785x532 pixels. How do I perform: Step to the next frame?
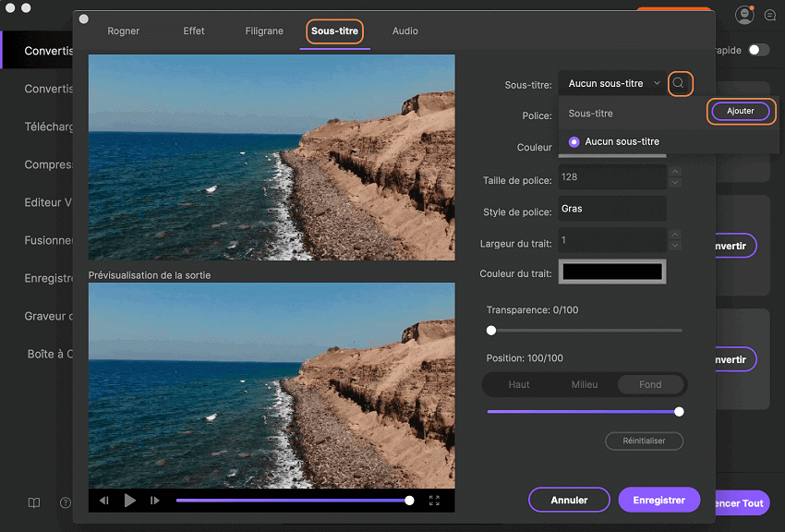point(155,501)
